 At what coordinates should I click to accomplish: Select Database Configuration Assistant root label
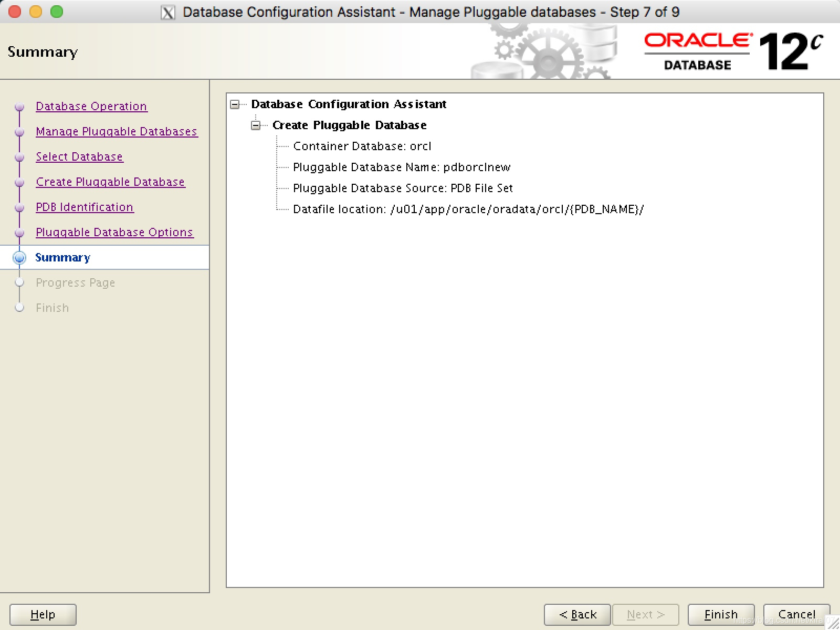point(349,104)
